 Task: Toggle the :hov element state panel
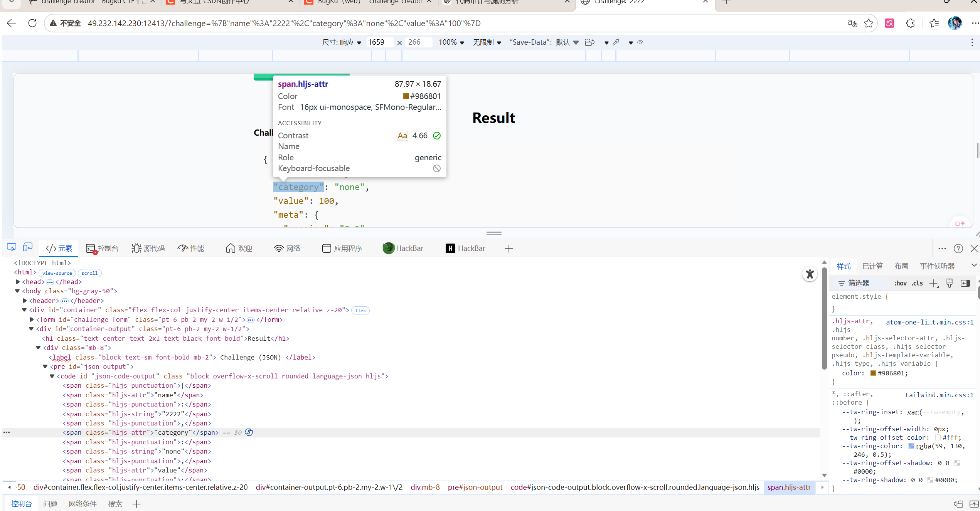pyautogui.click(x=901, y=283)
